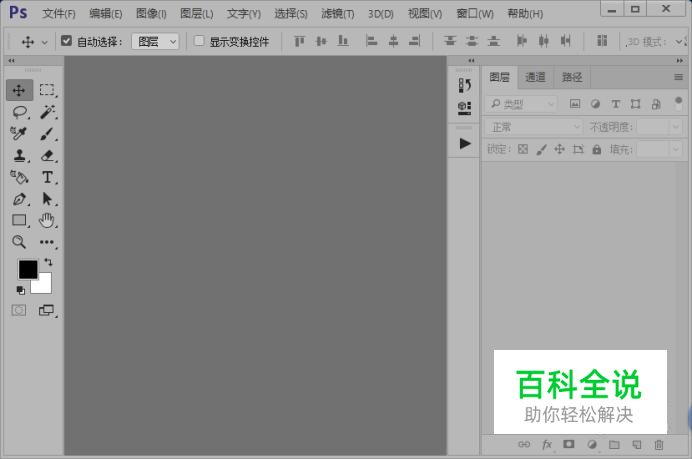Image resolution: width=692 pixels, height=459 pixels.
Task: Create new group folder button
Action: coord(614,444)
